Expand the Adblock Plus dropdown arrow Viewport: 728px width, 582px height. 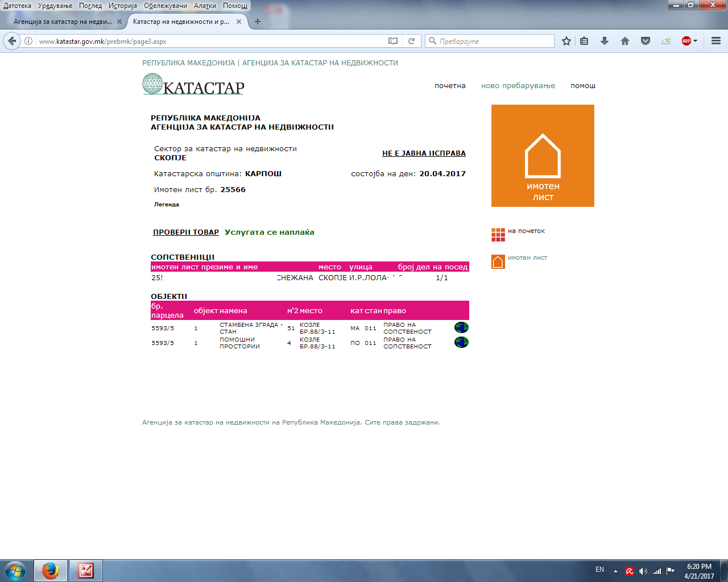[x=695, y=41]
